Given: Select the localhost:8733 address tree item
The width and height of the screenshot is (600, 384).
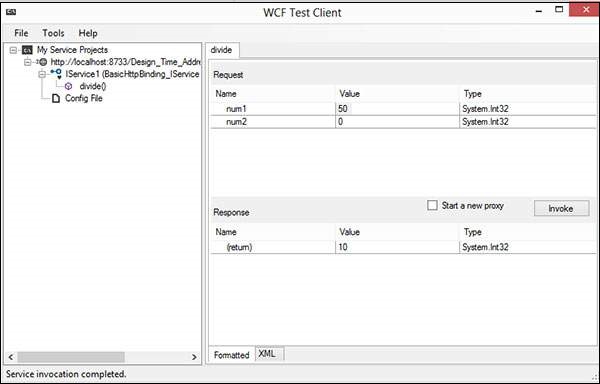Looking at the screenshot, I should [x=126, y=62].
